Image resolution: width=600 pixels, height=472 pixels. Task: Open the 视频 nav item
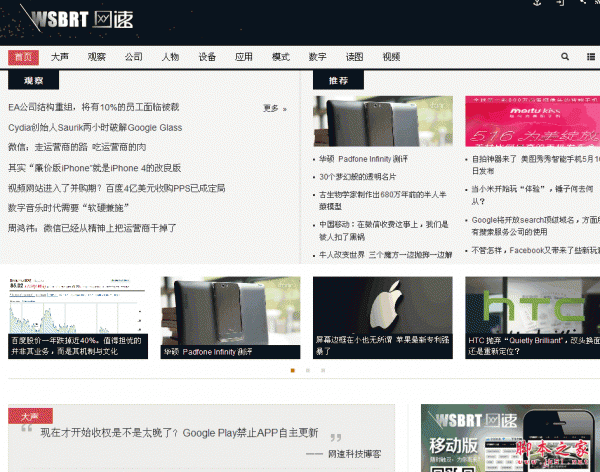point(391,57)
